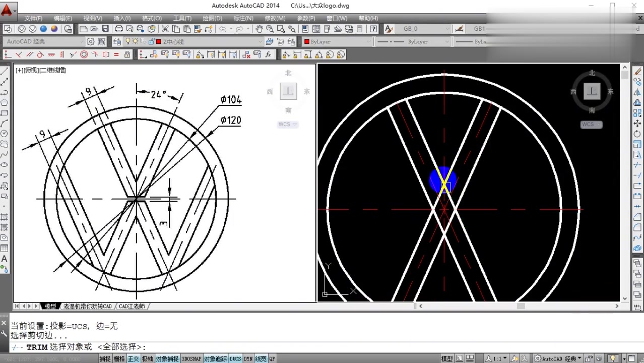Open the Layer Properties Manager icon
The image size is (644, 363).
(x=118, y=41)
